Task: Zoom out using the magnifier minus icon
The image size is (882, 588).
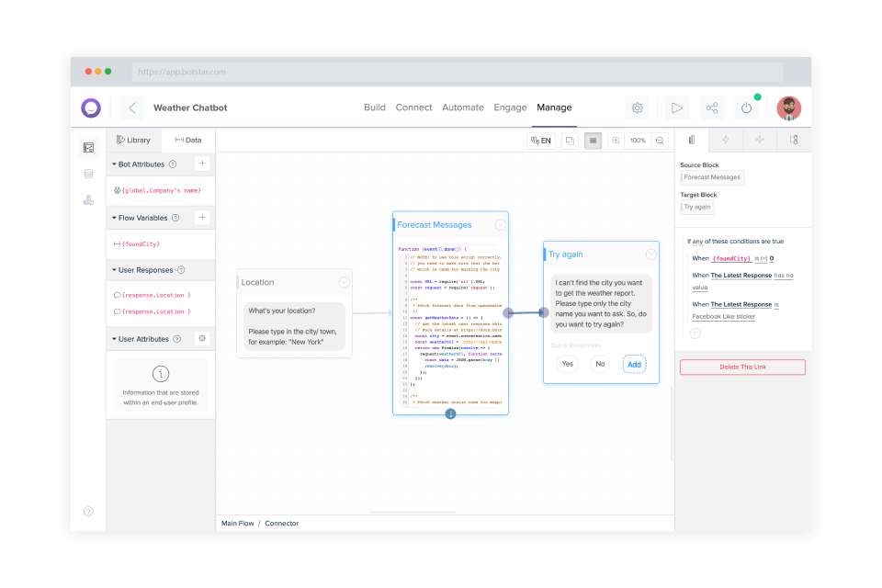Action: pos(659,140)
